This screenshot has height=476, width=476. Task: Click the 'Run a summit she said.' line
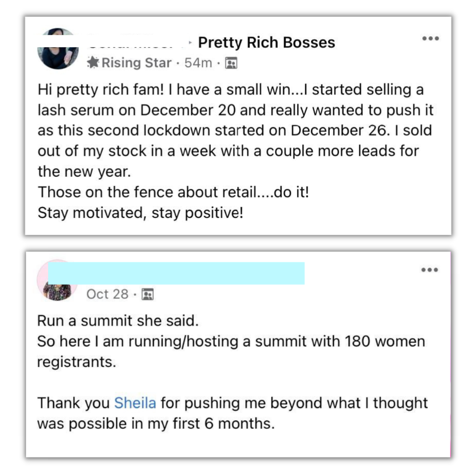[x=118, y=320]
